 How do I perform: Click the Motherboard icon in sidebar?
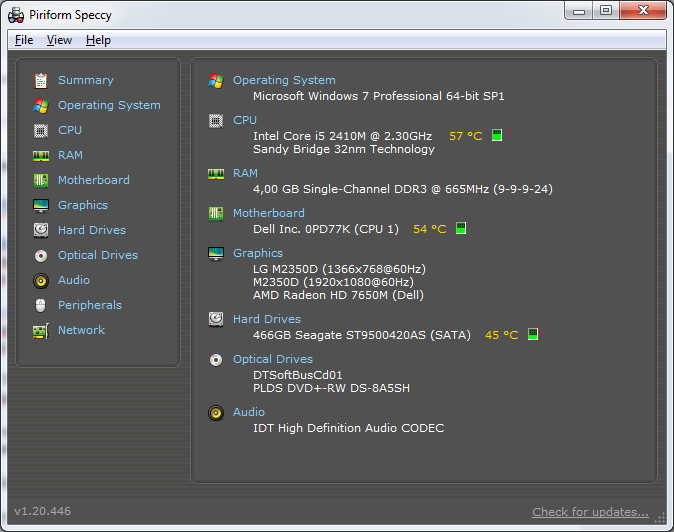(x=41, y=180)
